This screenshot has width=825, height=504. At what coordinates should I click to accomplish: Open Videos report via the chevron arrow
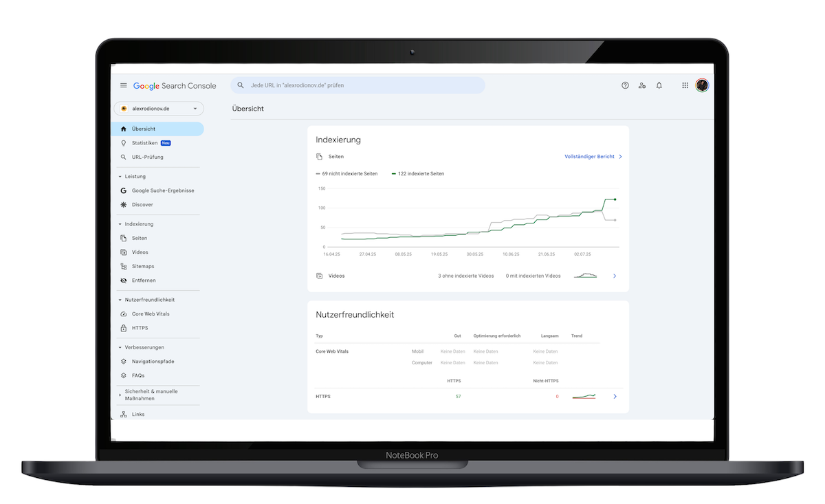click(615, 276)
